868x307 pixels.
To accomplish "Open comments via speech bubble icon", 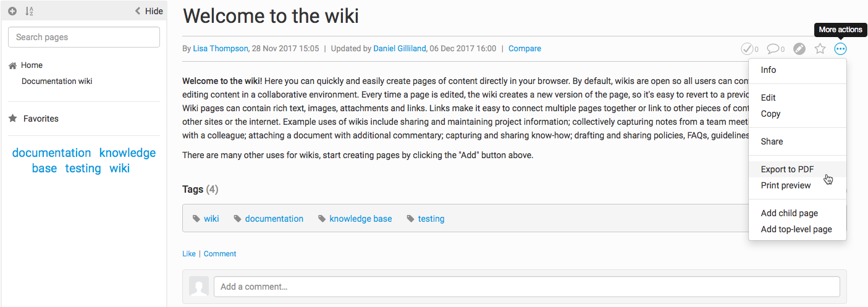I will coord(773,49).
